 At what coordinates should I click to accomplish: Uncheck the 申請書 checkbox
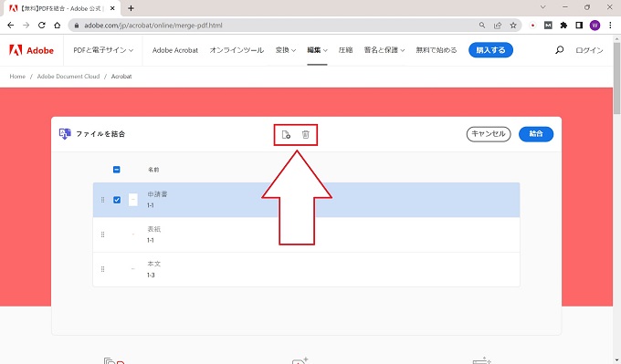point(117,200)
